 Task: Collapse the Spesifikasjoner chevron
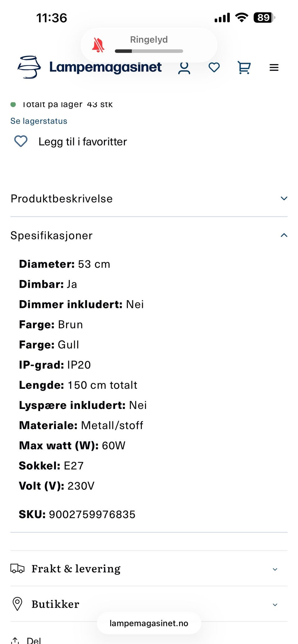[284, 235]
